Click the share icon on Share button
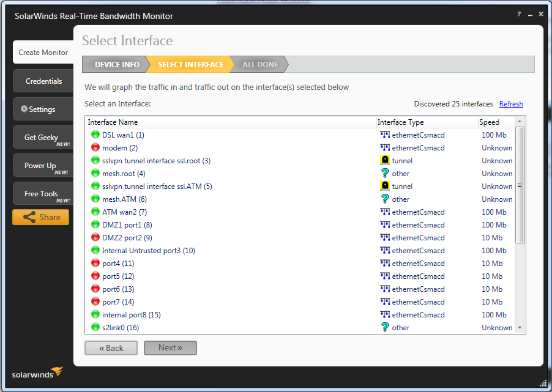Viewport: 552px width, 392px height. (x=29, y=217)
